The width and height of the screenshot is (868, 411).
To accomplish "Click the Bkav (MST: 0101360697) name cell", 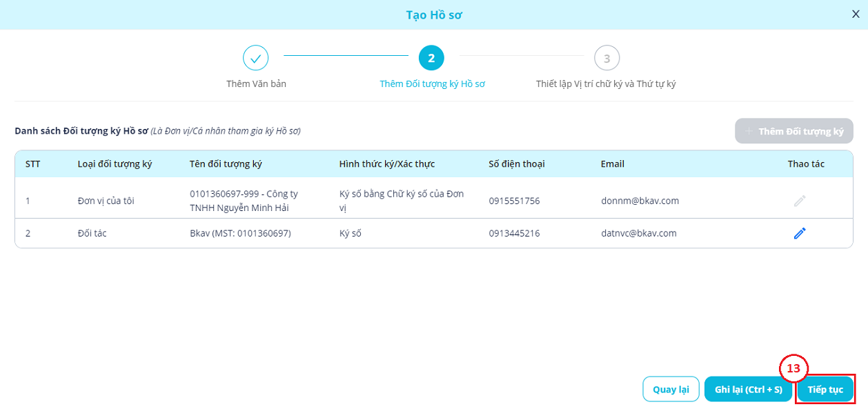I will pos(240,234).
